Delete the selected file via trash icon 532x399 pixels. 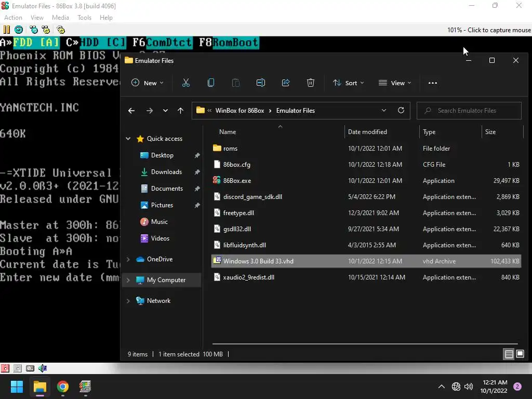(x=311, y=83)
